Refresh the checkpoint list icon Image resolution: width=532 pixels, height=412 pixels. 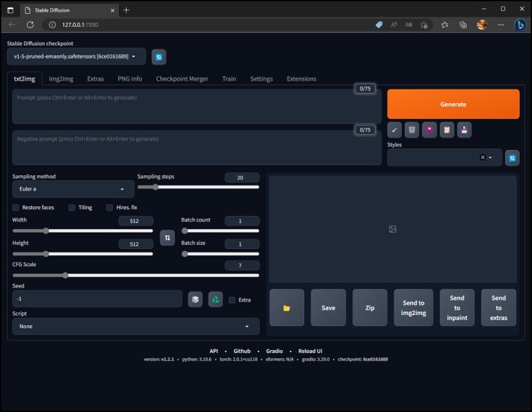[x=159, y=57]
